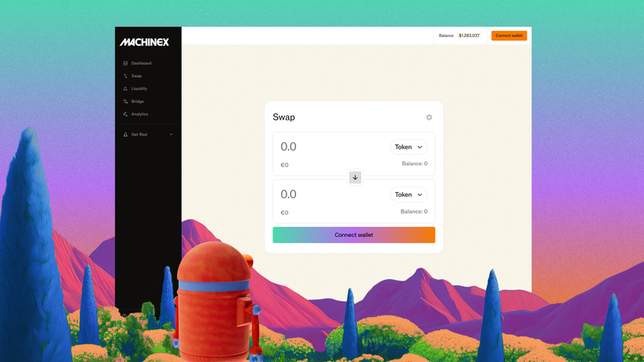
Task: Open swap settings gear icon
Action: click(429, 117)
